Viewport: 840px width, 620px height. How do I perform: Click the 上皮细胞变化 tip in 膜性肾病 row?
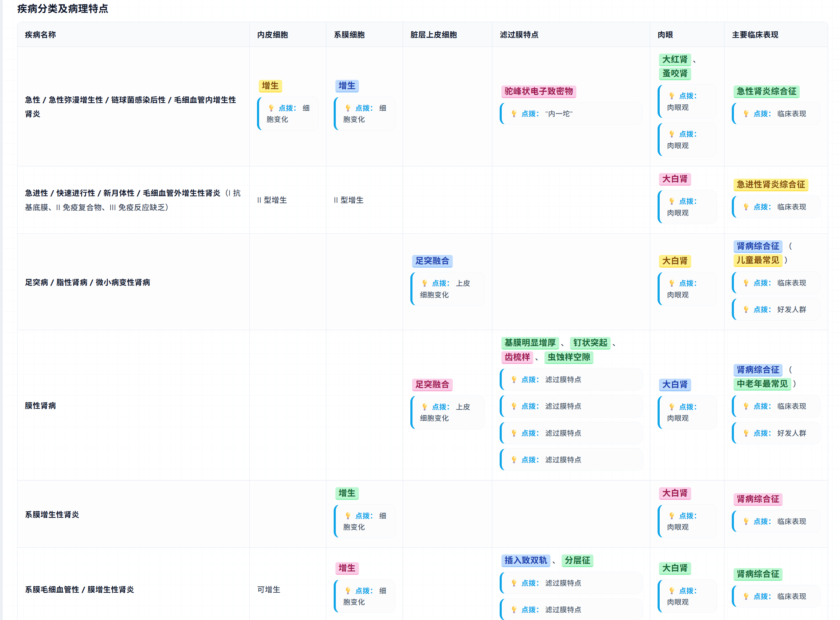pyautogui.click(x=447, y=413)
